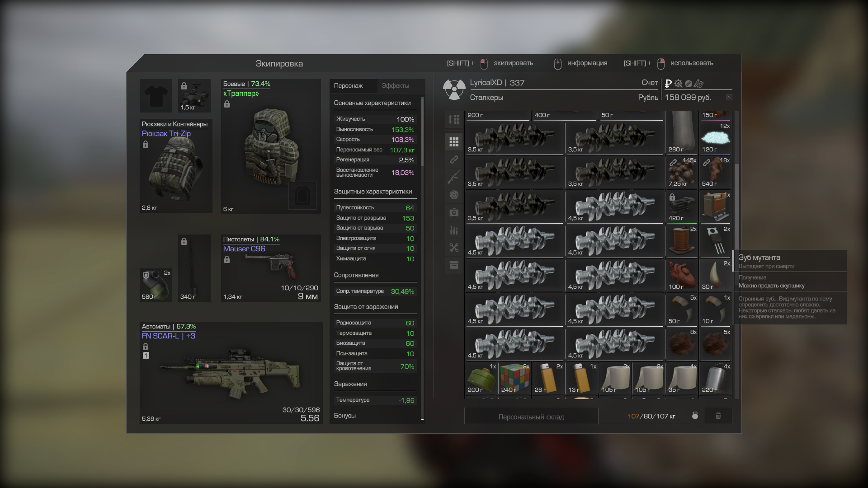Viewport: 868px width, 488px height.
Task: Click the Переносимый вес stat row
Action: [375, 150]
